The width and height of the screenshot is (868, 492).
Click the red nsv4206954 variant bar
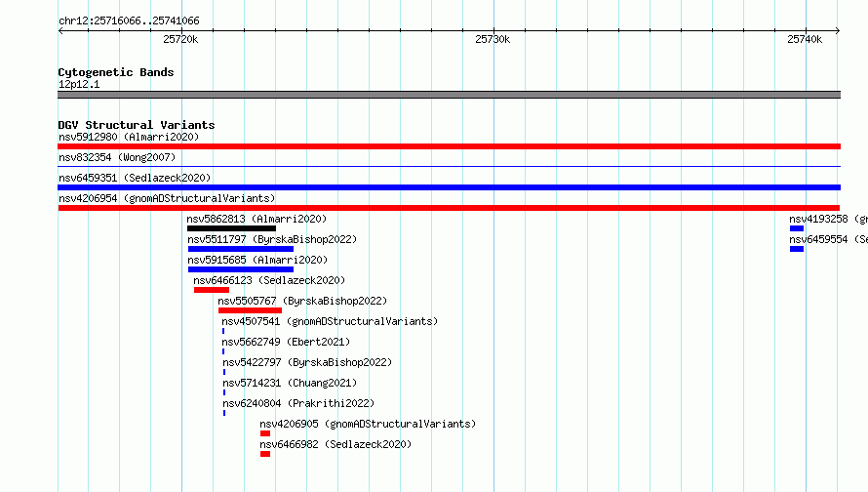tap(449, 208)
